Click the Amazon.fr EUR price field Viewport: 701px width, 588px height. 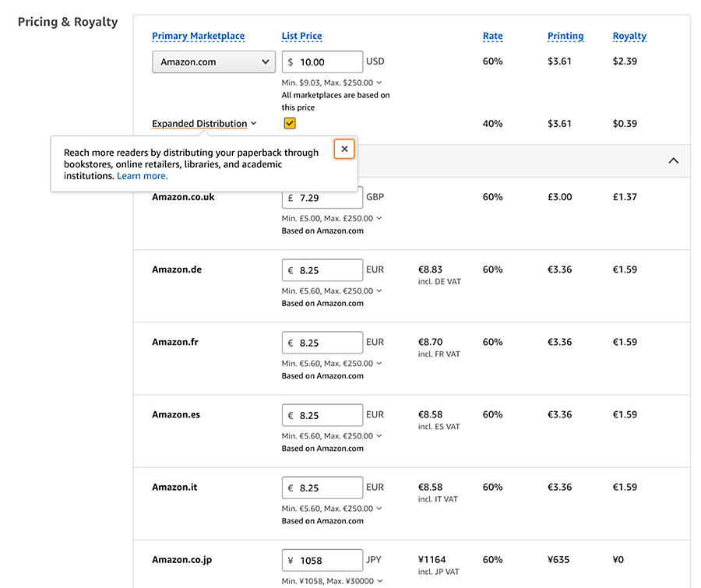point(322,343)
